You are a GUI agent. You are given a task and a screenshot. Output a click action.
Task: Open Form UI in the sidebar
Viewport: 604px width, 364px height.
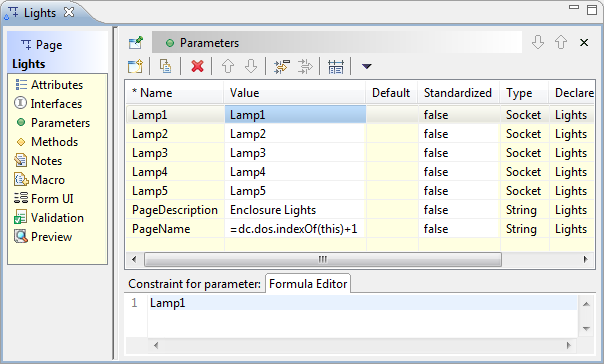coord(52,199)
